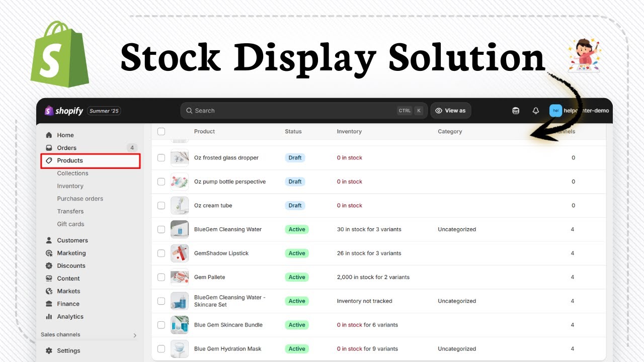Open the Gem Pallete thumbnail
Screen dimensions: 644x362
point(180,277)
